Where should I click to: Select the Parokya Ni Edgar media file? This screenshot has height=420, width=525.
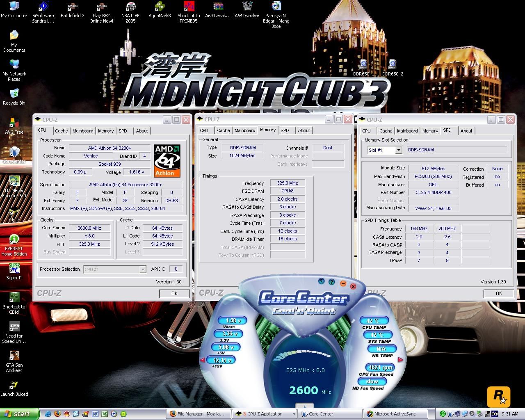click(276, 15)
